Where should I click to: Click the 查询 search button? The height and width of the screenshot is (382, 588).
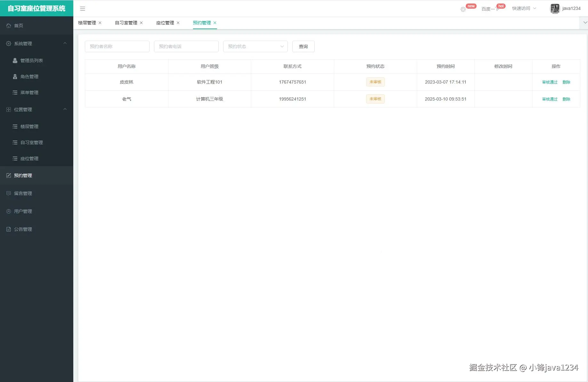[303, 46]
